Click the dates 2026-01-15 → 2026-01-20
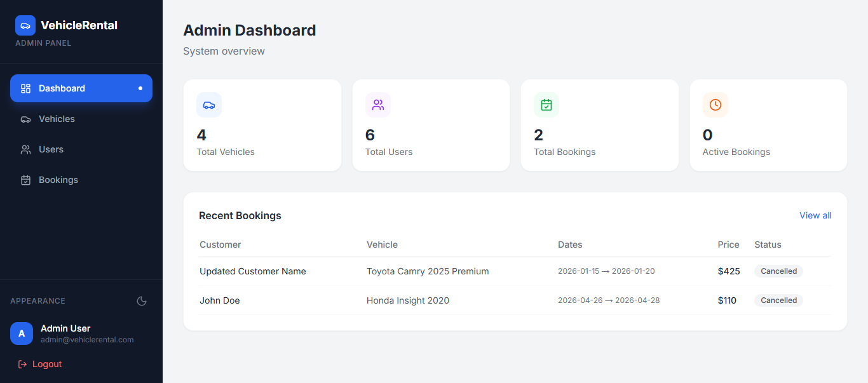 [x=606, y=271]
